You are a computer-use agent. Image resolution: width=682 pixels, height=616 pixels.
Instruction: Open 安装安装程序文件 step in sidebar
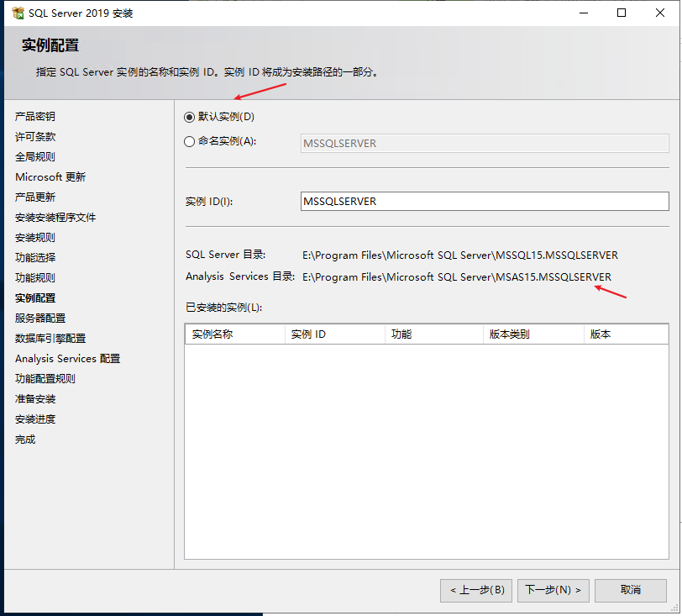point(55,217)
